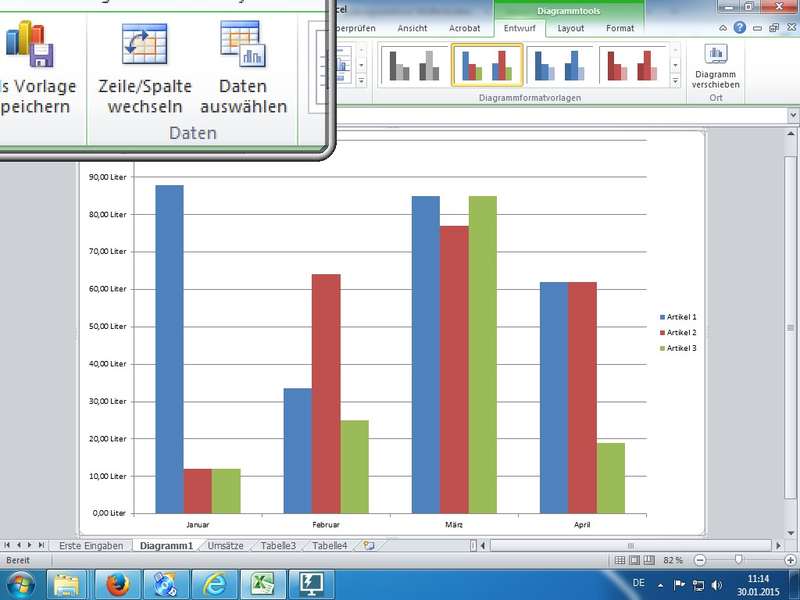Screen dimensions: 800x600
Task: Switch to the Tabelle4 sheet tab
Action: coord(330,545)
